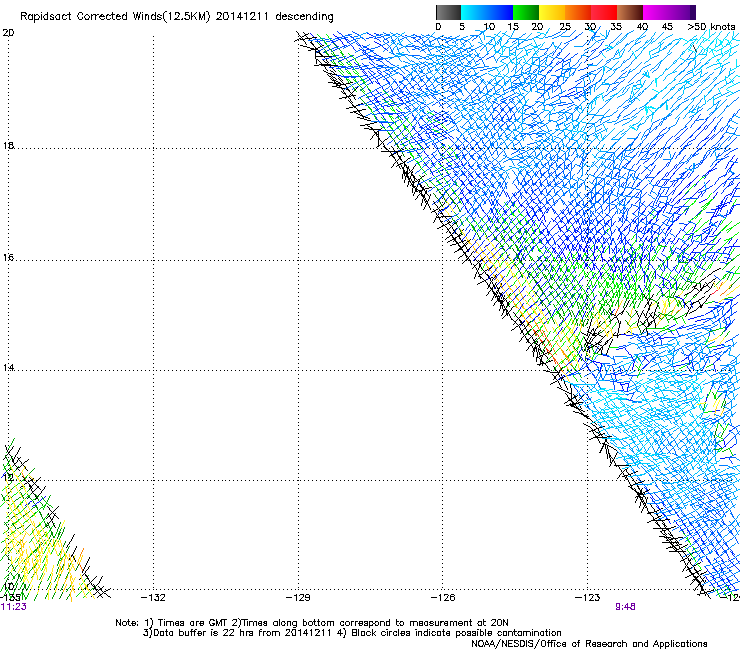Viewport: 740px width, 650px height.
Task: Click the latitude "14" label on the left axis
Action: click(8, 368)
